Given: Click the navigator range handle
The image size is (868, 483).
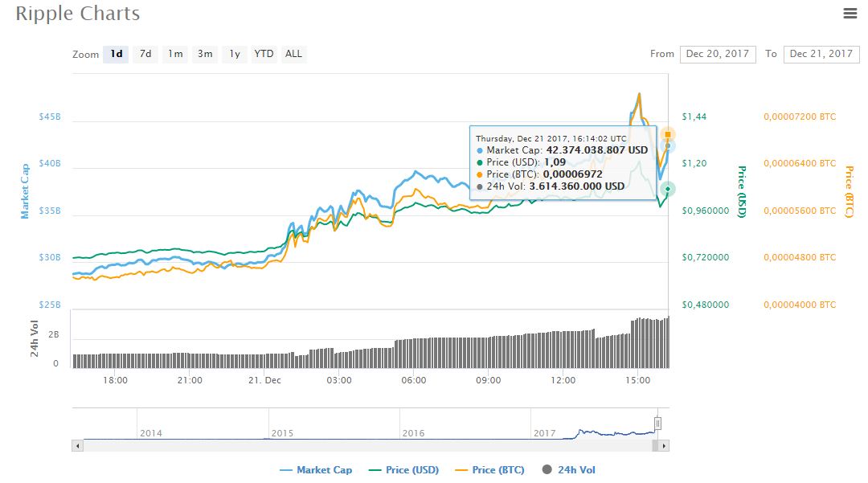Looking at the screenshot, I should click(x=657, y=424).
